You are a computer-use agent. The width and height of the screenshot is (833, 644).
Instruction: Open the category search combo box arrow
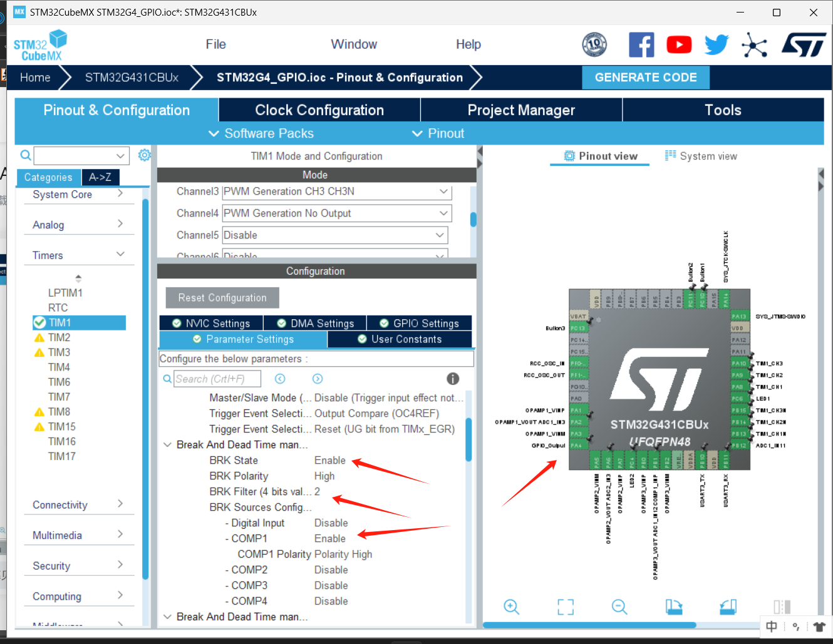pos(120,155)
